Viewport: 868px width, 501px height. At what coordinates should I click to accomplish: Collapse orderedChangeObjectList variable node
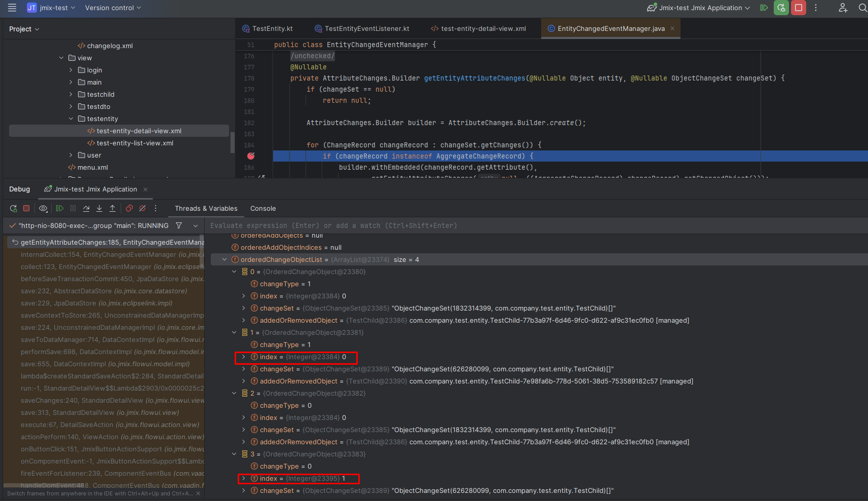pyautogui.click(x=224, y=259)
